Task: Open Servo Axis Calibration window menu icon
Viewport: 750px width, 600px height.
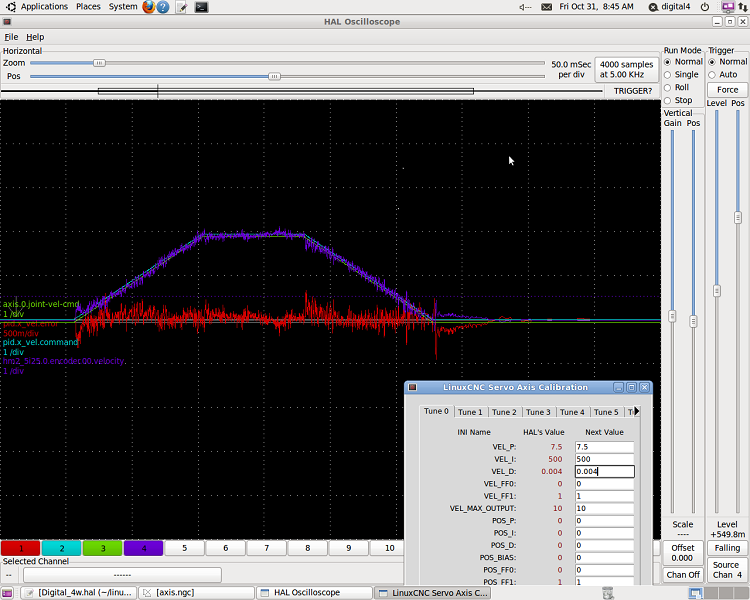Action: [x=412, y=387]
